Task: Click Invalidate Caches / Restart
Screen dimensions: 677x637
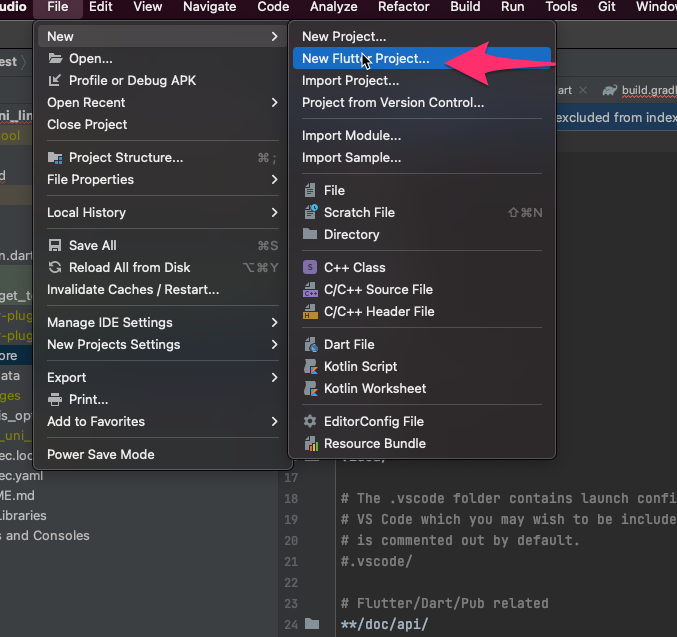Action: click(133, 289)
